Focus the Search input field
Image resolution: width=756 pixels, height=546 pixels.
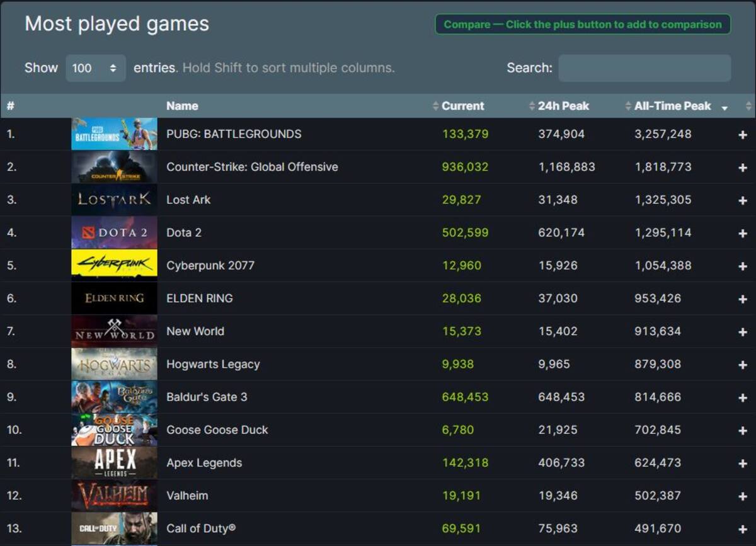[644, 68]
